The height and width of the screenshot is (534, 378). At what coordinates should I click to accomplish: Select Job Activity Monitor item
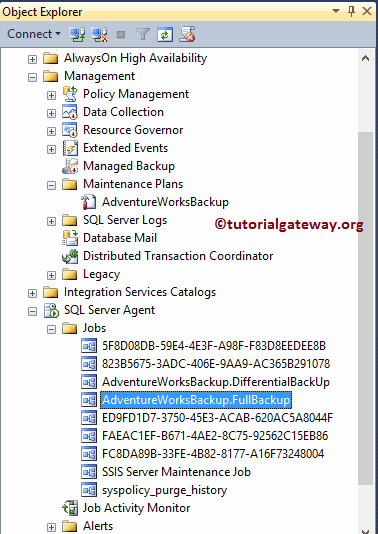point(137,508)
